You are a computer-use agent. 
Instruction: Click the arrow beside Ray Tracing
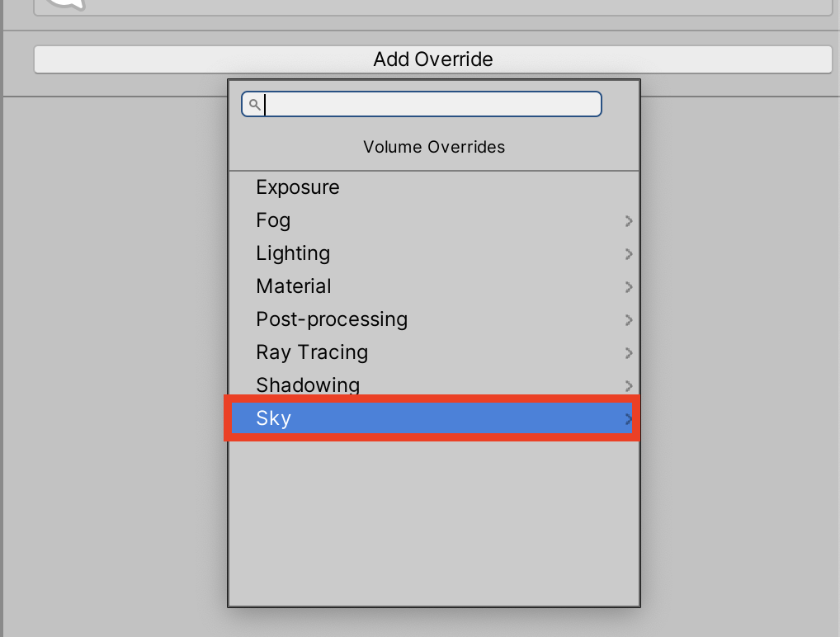point(629,352)
